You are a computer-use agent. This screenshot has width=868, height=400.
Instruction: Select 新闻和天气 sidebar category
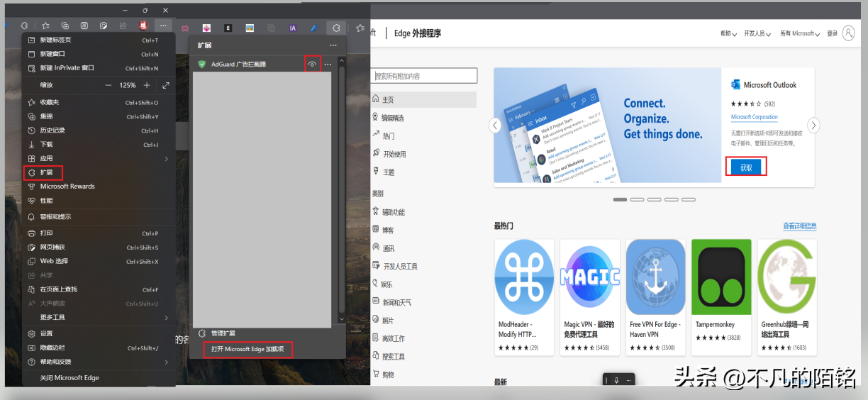coord(396,302)
